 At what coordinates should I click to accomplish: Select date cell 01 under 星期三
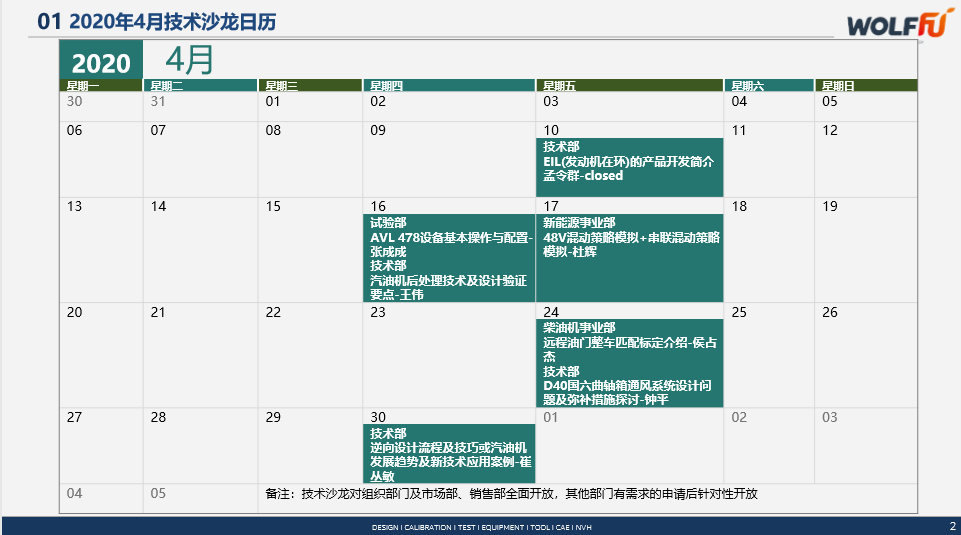273,101
